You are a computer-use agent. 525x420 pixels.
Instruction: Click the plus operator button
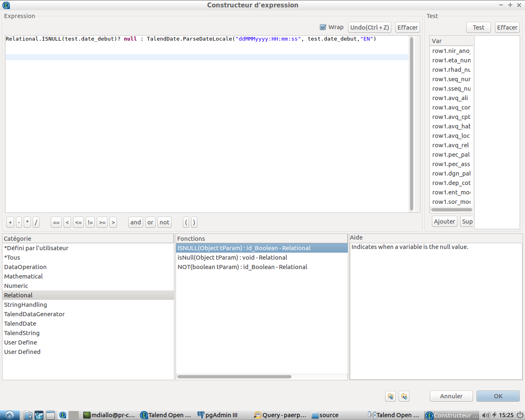(10, 222)
